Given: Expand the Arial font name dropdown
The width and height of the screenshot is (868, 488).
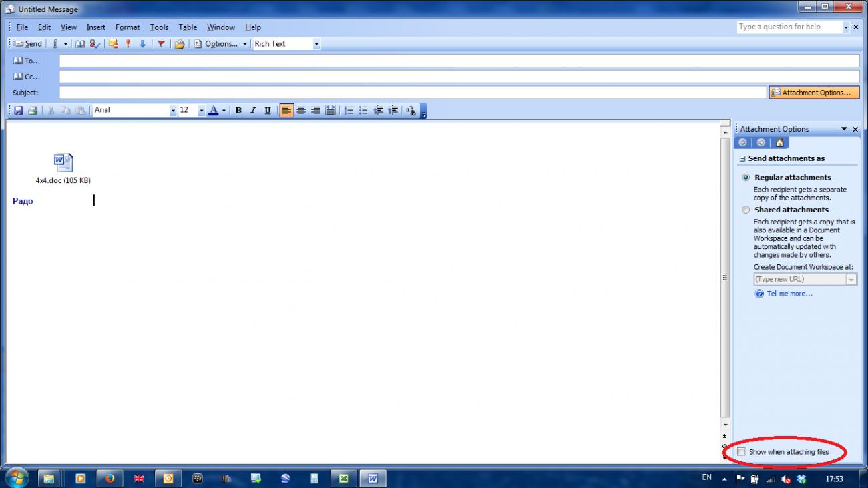Looking at the screenshot, I should (173, 111).
